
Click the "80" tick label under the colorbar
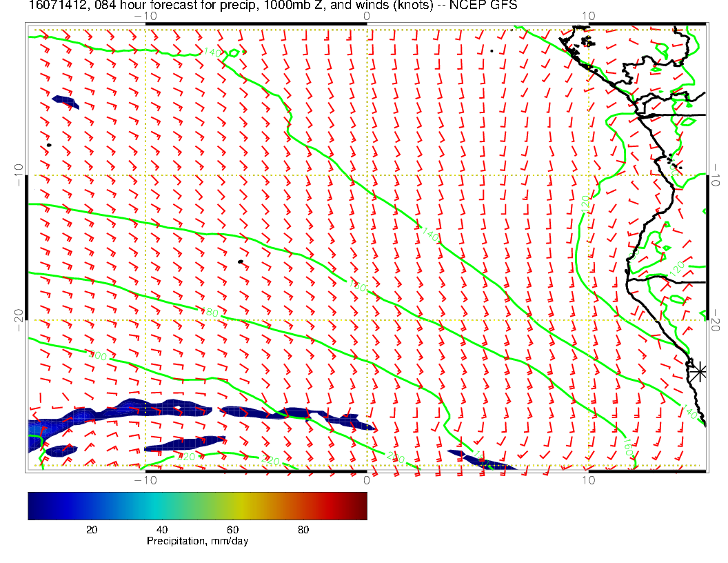(x=303, y=529)
